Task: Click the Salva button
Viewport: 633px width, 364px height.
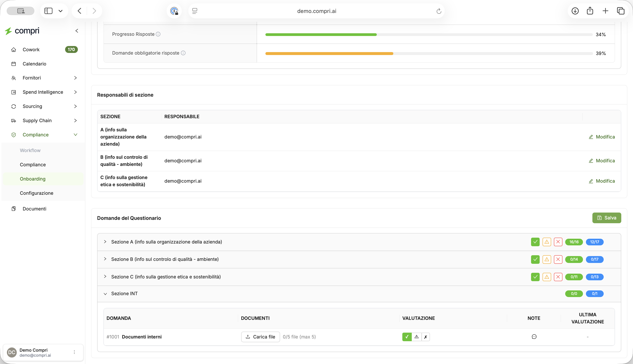Action: tap(606, 218)
